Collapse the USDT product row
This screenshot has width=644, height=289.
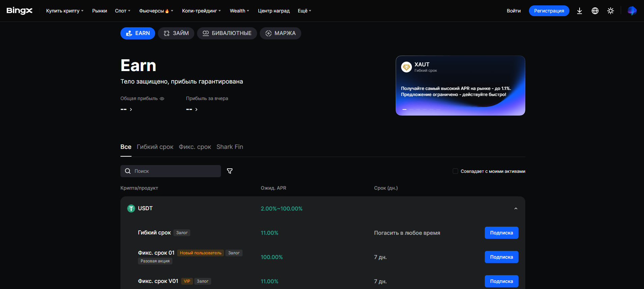click(516, 208)
